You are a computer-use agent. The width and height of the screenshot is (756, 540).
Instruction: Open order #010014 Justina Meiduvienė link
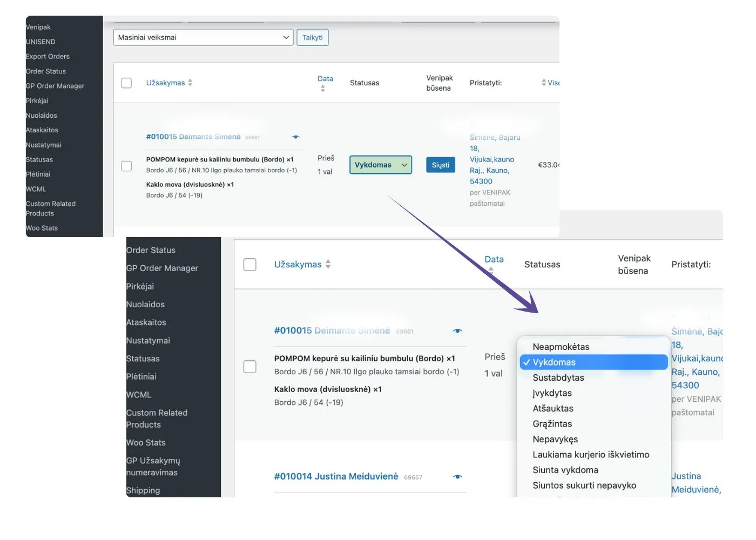[336, 476]
